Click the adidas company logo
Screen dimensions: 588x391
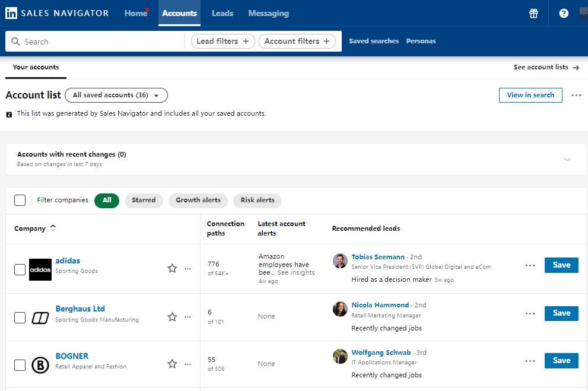tap(40, 269)
